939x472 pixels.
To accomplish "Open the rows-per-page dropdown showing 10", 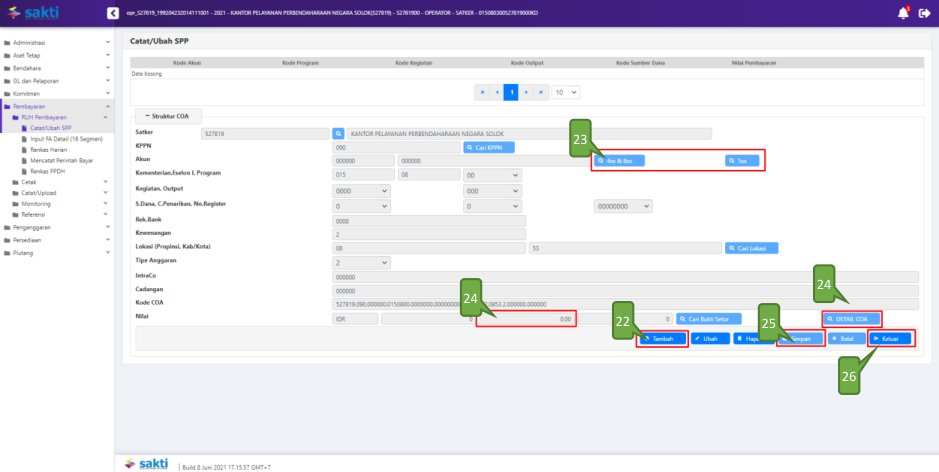I will pyautogui.click(x=566, y=92).
